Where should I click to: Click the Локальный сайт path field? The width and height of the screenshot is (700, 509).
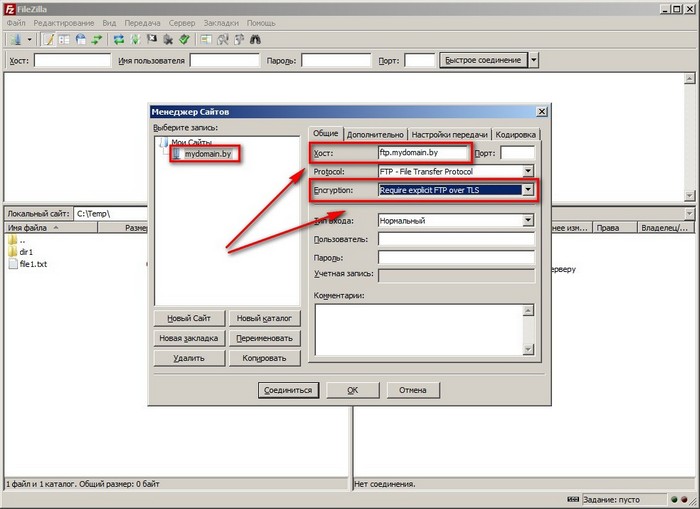(x=111, y=213)
